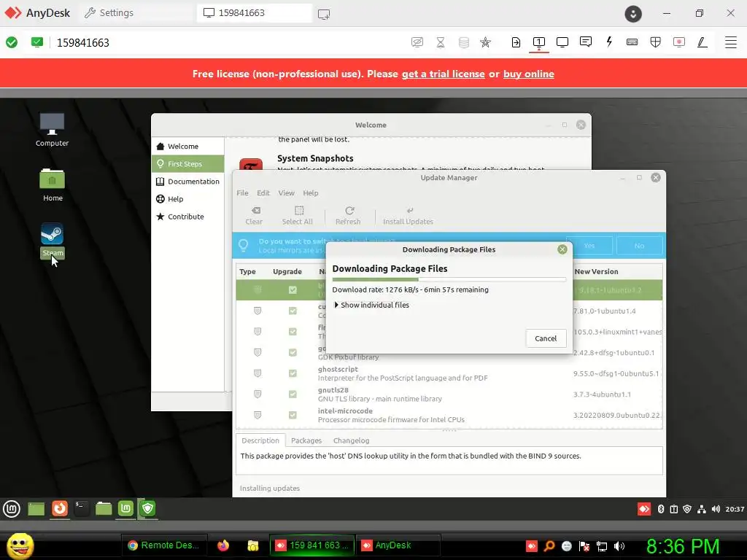Viewport: 747px width, 560px height.
Task: Click the buy online link
Action: point(528,74)
